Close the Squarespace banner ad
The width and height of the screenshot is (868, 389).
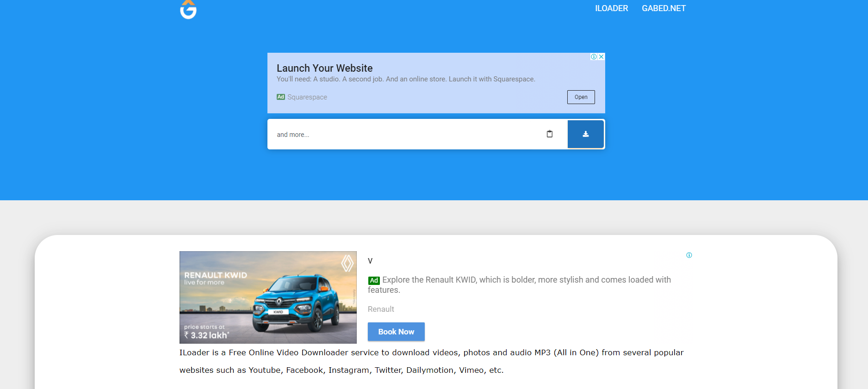pyautogui.click(x=601, y=57)
